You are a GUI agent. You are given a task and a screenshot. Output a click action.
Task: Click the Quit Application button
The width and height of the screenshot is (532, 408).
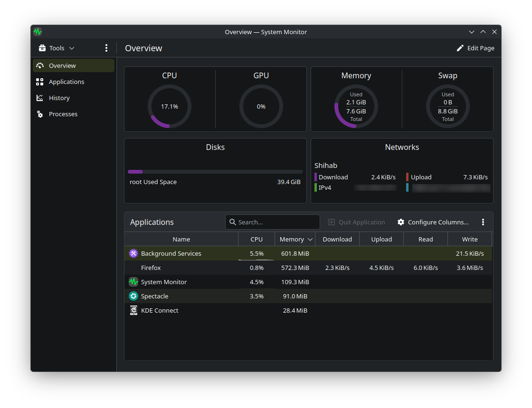(356, 222)
